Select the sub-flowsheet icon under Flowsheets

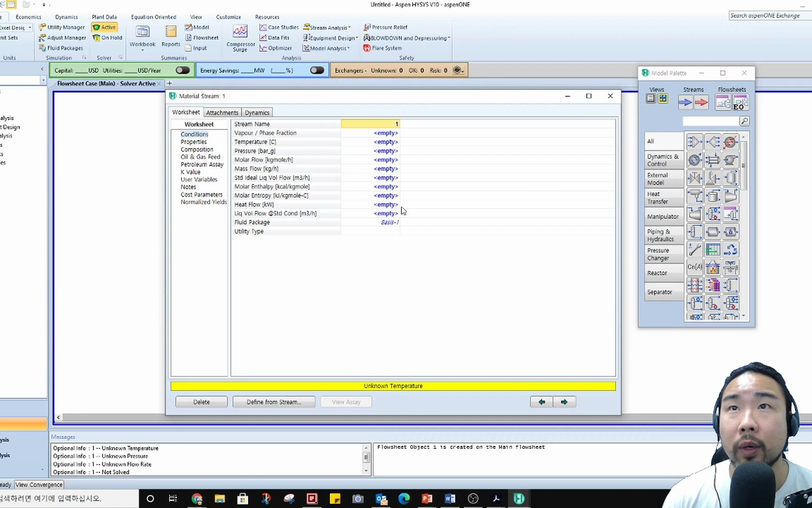(723, 102)
